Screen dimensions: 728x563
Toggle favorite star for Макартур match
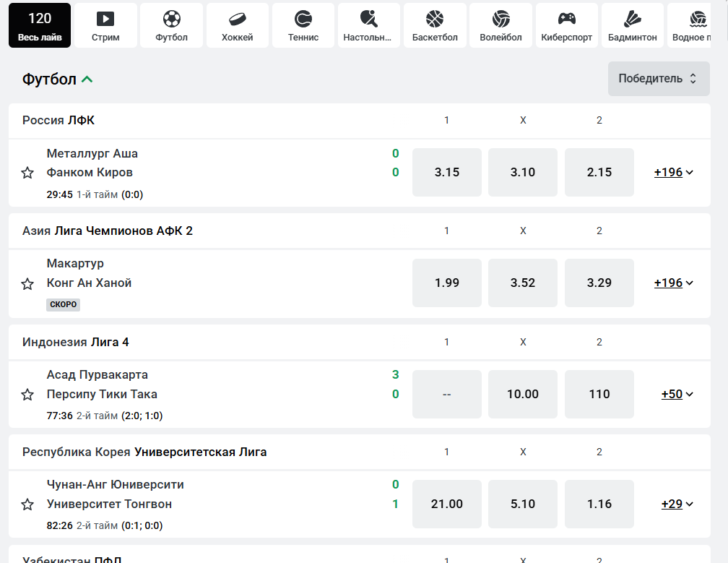tap(27, 283)
